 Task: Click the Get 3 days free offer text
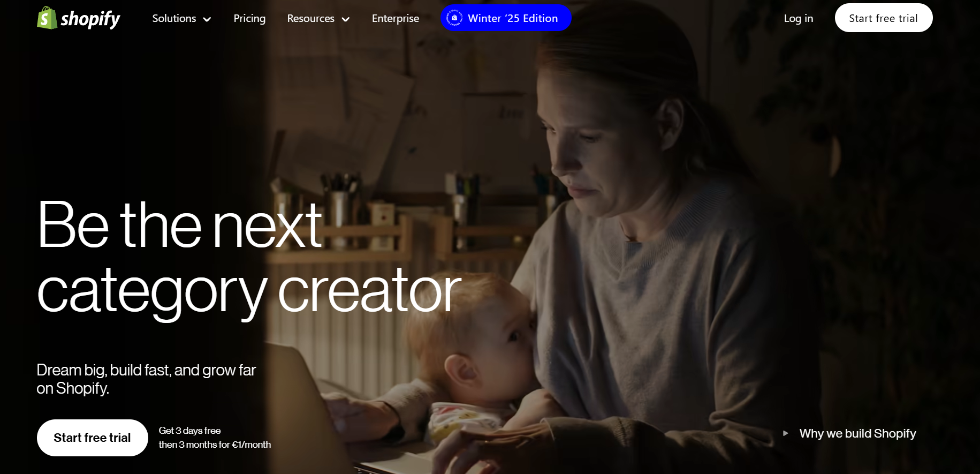pos(189,431)
